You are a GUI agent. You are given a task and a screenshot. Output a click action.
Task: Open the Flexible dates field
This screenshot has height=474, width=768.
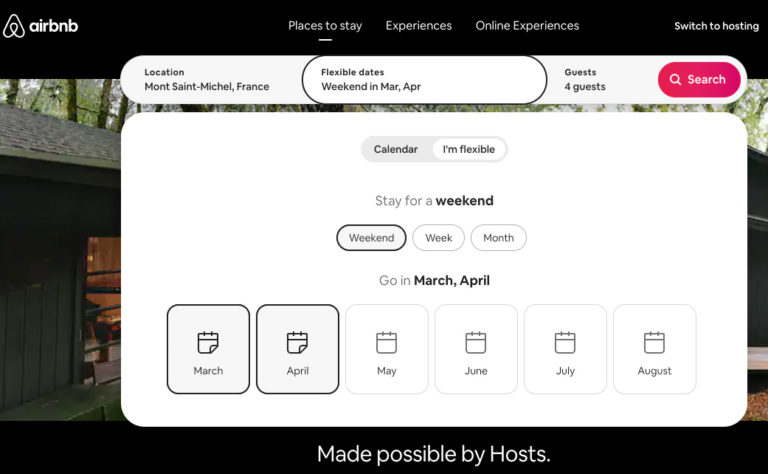point(424,79)
